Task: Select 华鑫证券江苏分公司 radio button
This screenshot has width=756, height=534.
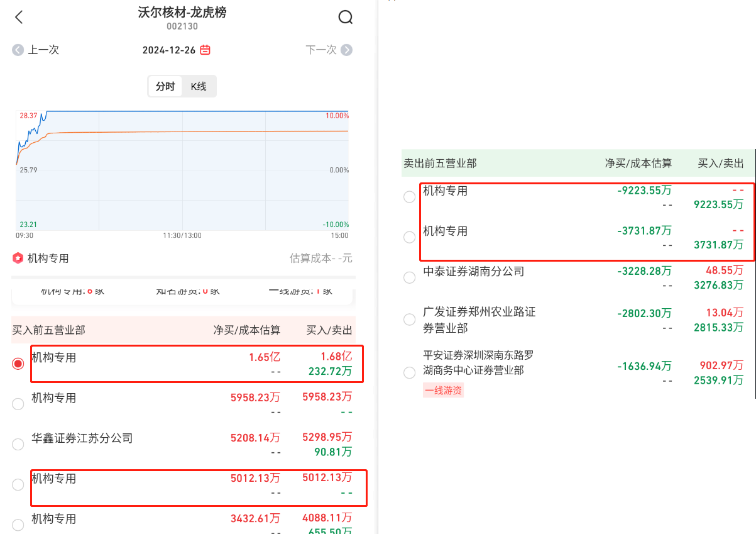Action: (x=18, y=444)
